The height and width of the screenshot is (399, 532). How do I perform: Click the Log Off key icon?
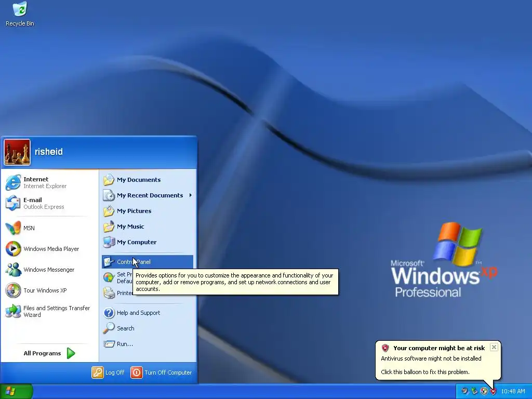pos(97,373)
